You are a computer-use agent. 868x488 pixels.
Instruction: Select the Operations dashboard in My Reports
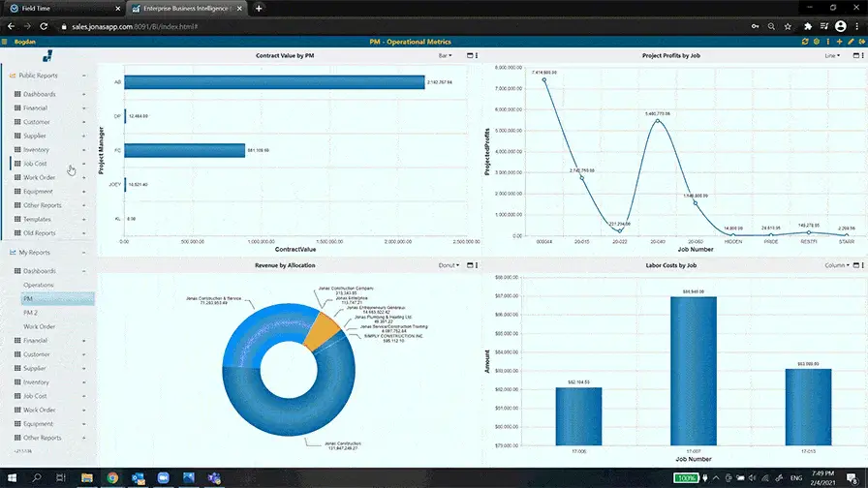click(x=39, y=286)
